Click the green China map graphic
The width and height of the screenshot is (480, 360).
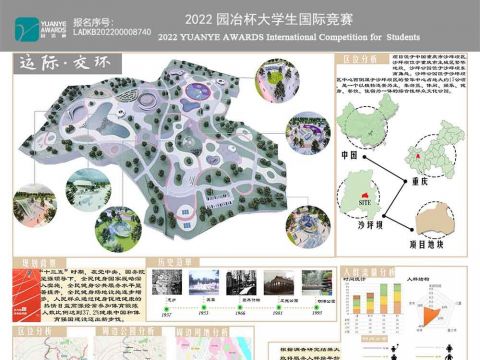pyautogui.click(x=367, y=121)
